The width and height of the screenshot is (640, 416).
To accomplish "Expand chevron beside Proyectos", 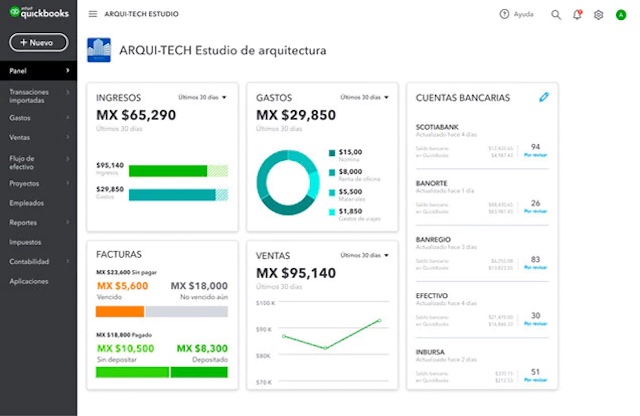I will [68, 183].
